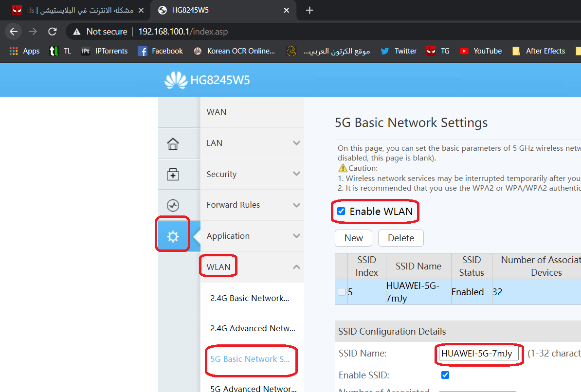Switch to the HG8245W5 browser tab
Screen dimensions: 581x392
click(x=223, y=10)
